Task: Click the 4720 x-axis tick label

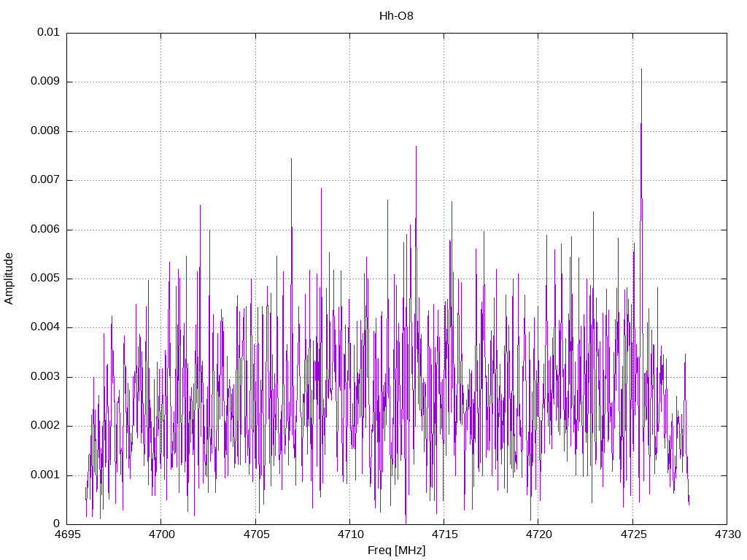Action: tap(539, 534)
